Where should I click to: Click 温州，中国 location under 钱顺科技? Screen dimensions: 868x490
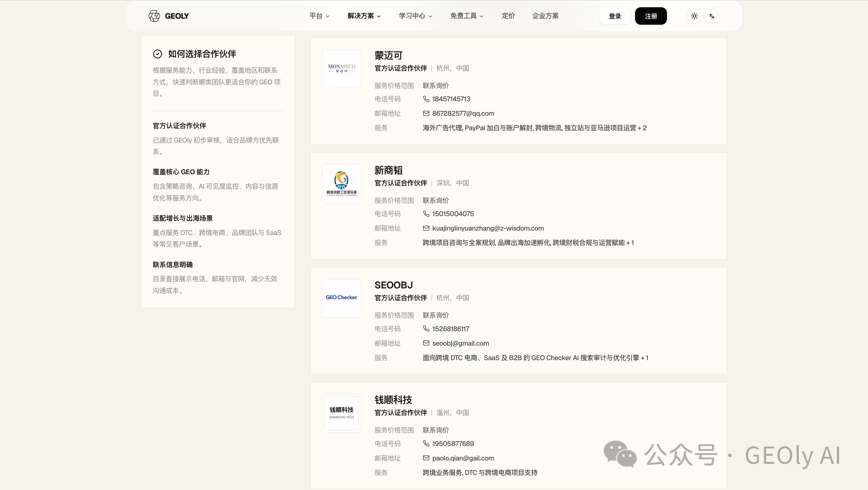(x=452, y=413)
